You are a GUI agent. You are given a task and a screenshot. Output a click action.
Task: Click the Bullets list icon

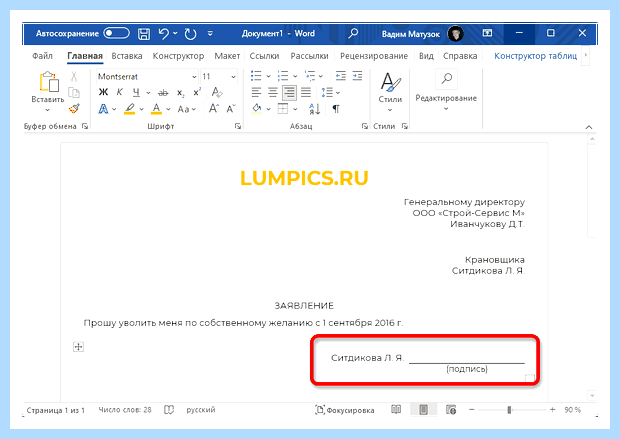[x=256, y=76]
